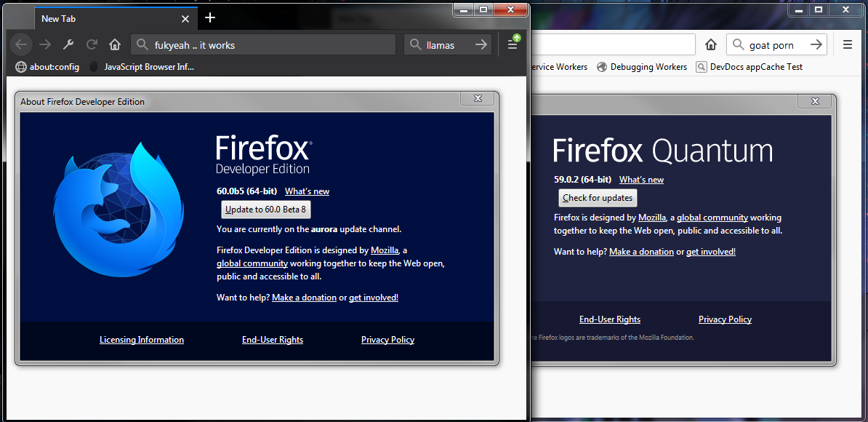Click Make a donation in Developer Edition dialog

305,298
